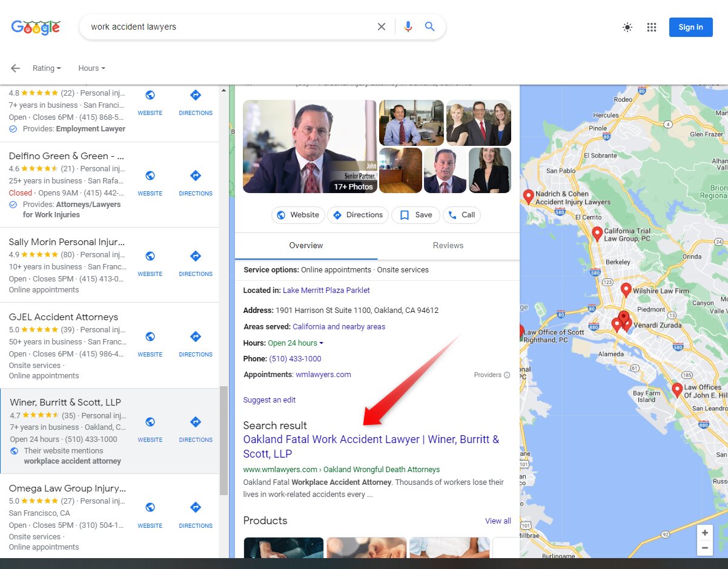
Task: Clear the search query with the X icon
Action: [x=382, y=27]
